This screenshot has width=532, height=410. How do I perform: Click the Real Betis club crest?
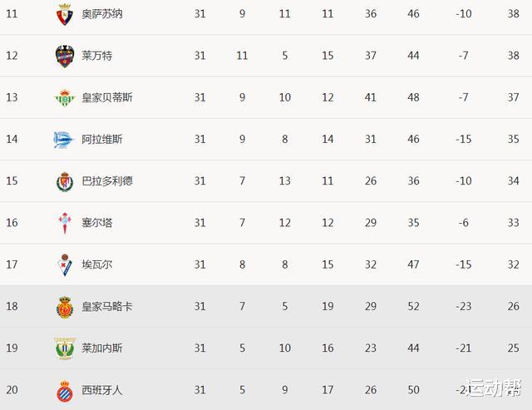click(x=65, y=97)
